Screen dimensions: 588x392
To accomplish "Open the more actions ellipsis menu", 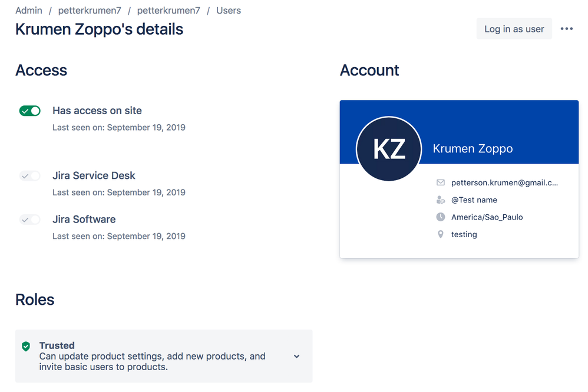I will click(x=567, y=28).
